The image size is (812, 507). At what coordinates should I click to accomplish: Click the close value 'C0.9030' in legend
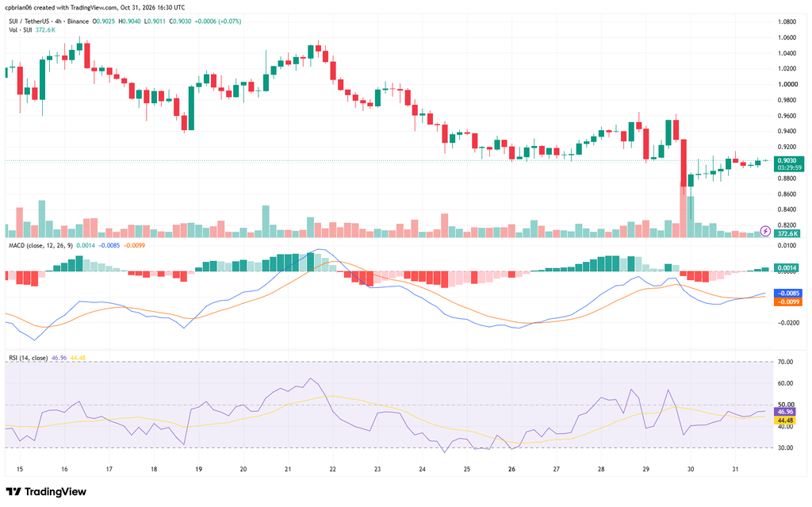179,21
